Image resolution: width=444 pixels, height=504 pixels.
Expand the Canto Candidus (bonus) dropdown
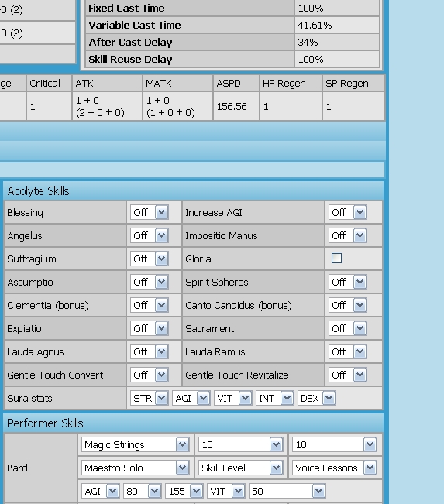click(347, 305)
